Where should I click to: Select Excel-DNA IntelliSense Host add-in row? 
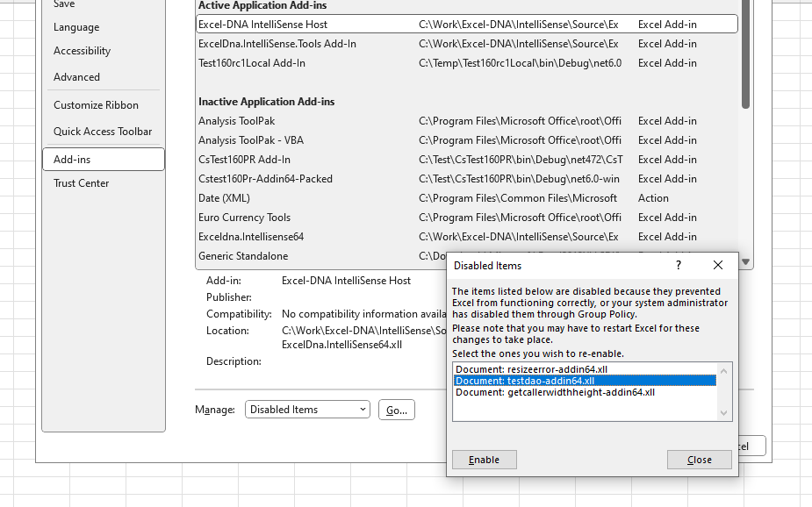pos(467,25)
